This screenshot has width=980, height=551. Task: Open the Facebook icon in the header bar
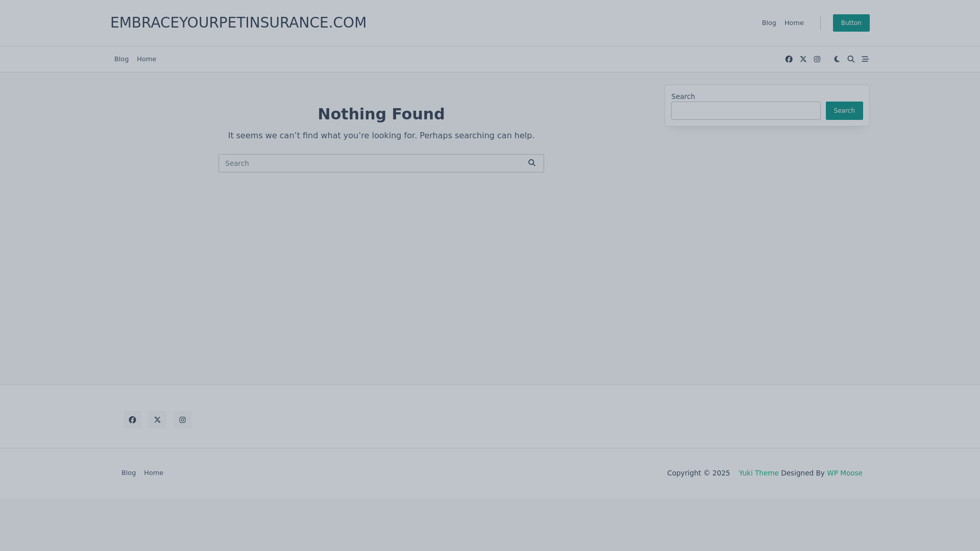coord(789,59)
